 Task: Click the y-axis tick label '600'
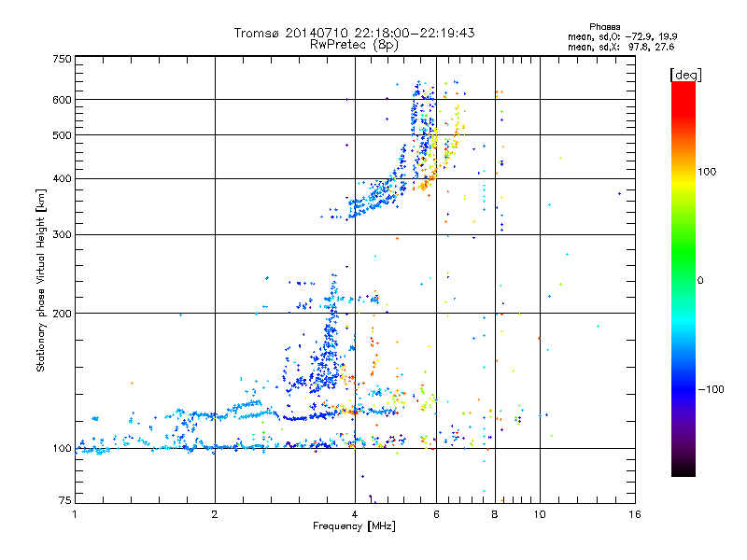click(62, 100)
